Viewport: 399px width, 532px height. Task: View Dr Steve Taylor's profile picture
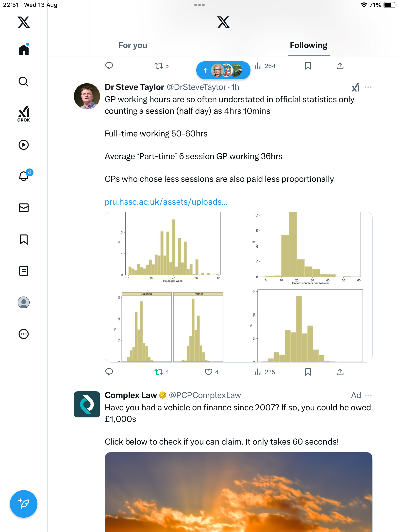[87, 96]
